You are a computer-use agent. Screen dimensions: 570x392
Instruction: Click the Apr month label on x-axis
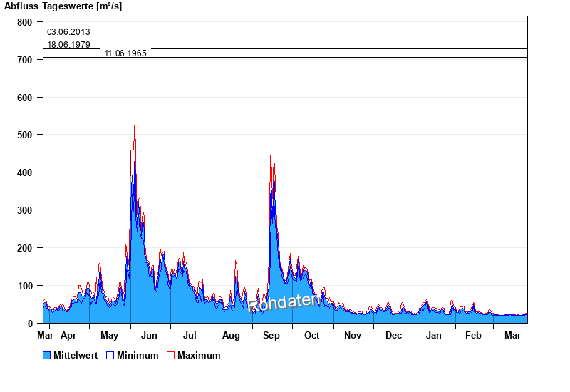68,335
